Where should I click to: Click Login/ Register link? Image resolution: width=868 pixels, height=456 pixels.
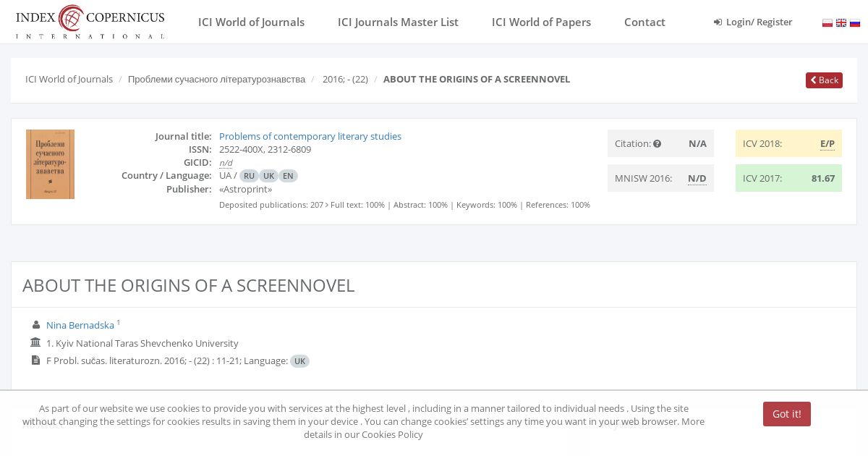[x=753, y=22]
